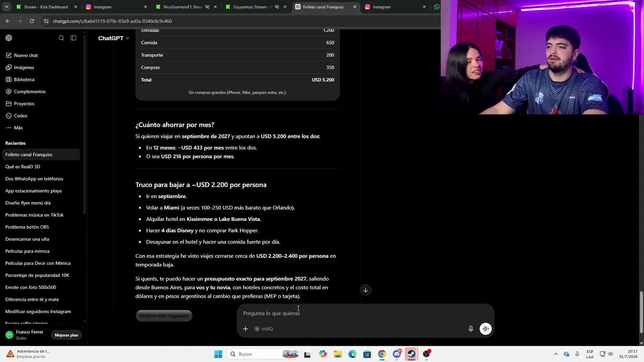644x362 pixels.
Task: Open the Emote con foto 500x500 chat
Action: pos(40,287)
